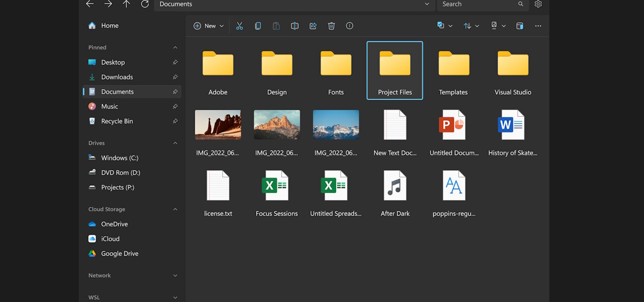
Task: Cut the selected folder using the scissors icon
Action: [x=239, y=26]
